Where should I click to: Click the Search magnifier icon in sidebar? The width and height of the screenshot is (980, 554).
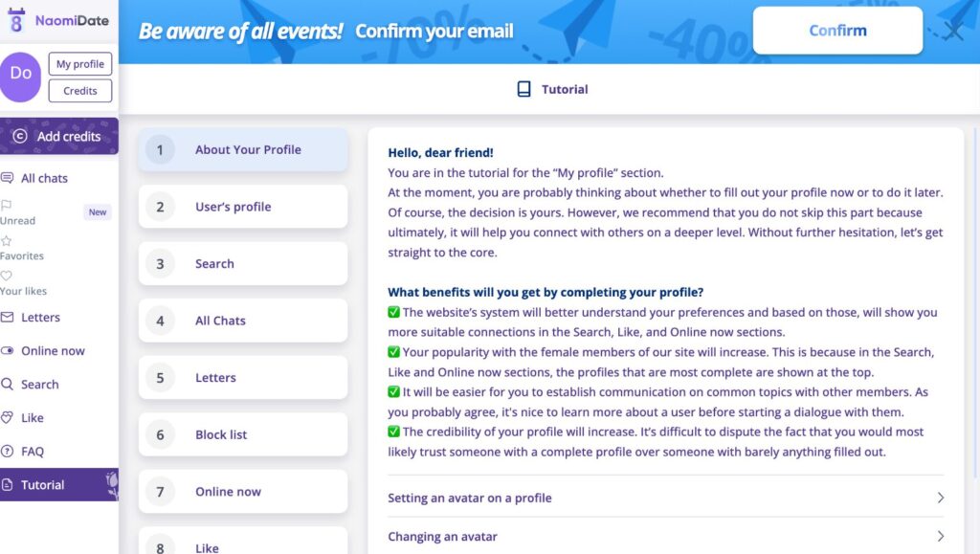[x=8, y=385]
